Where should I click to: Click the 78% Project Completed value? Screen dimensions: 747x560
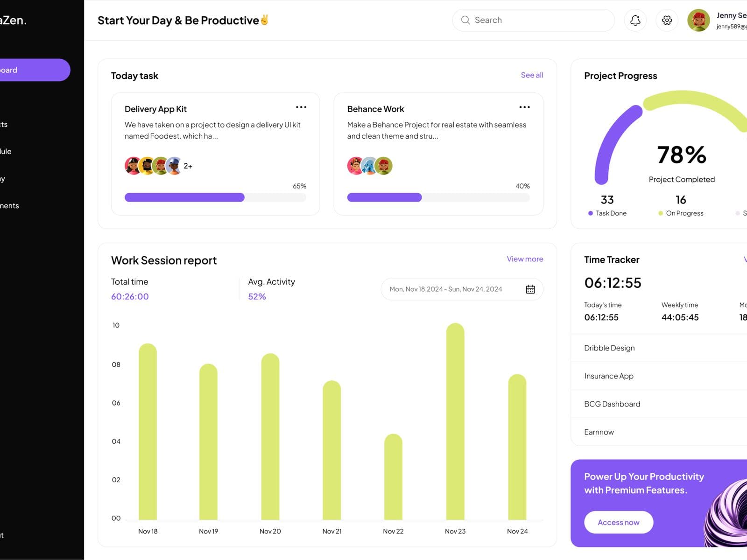tap(682, 155)
